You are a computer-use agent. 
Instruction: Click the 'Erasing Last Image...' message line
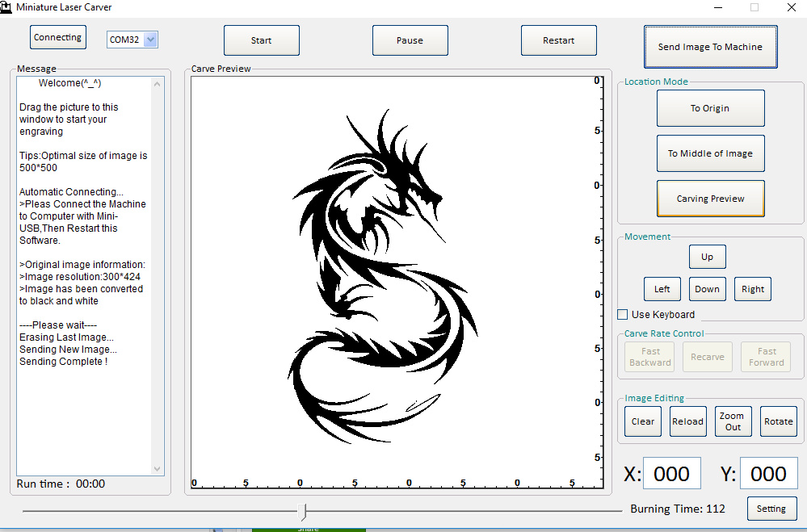[66, 337]
